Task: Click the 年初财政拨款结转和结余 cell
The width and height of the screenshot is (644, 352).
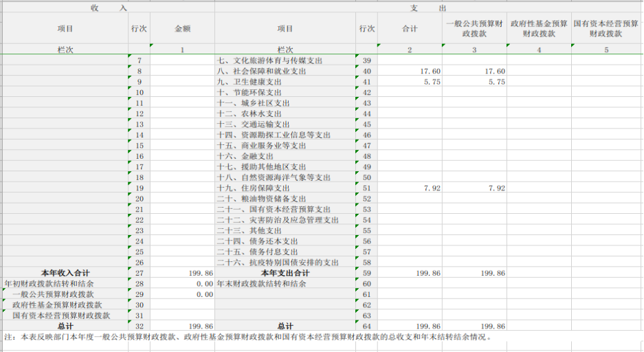Action: [65, 283]
